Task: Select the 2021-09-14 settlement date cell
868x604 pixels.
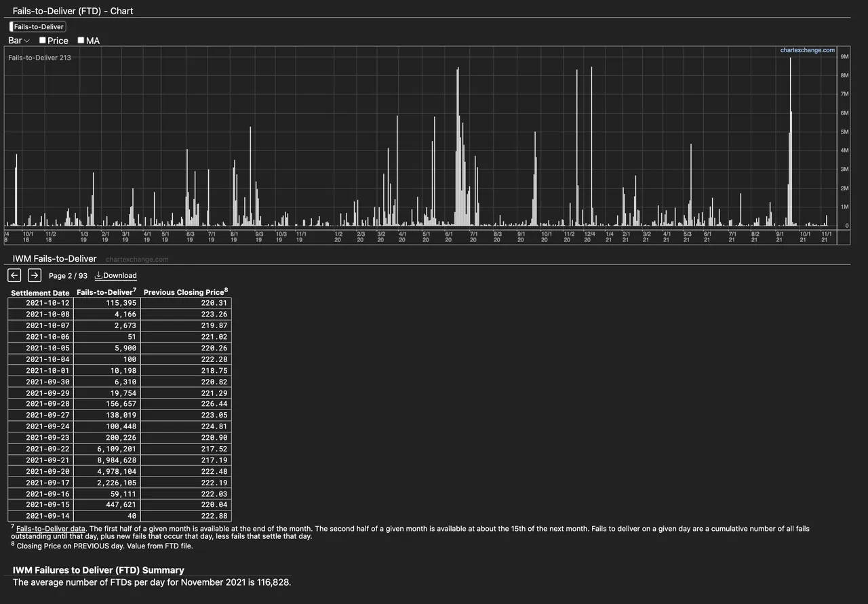Action: pyautogui.click(x=41, y=517)
